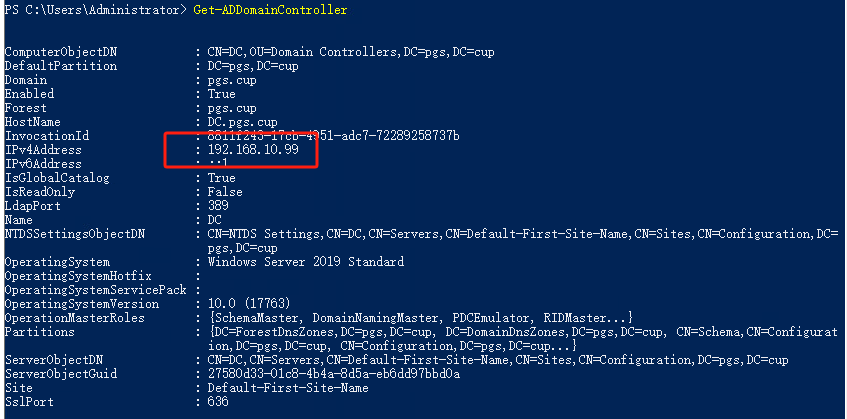Click the ServerObjectGuid value

333,374
